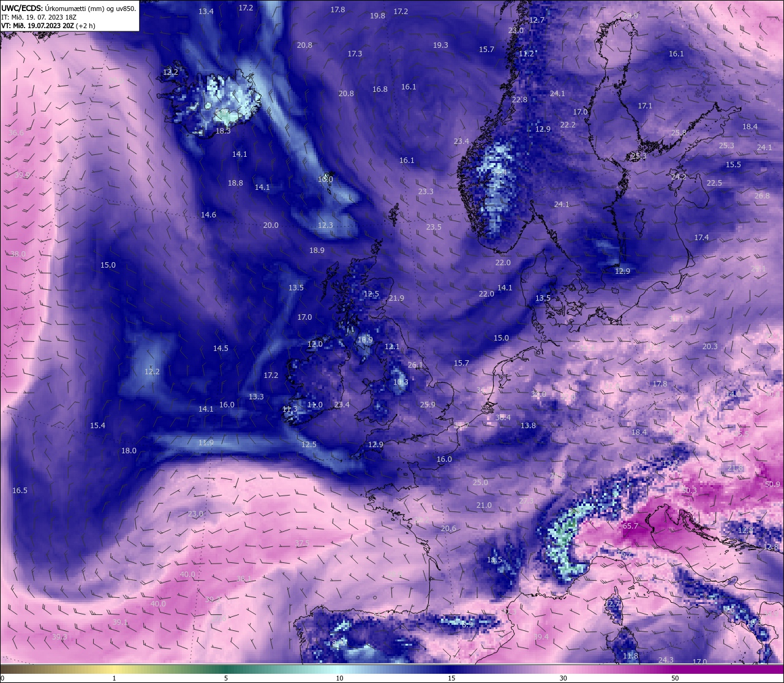Click the legend tick label 1
784x683 pixels.
[x=115, y=678]
